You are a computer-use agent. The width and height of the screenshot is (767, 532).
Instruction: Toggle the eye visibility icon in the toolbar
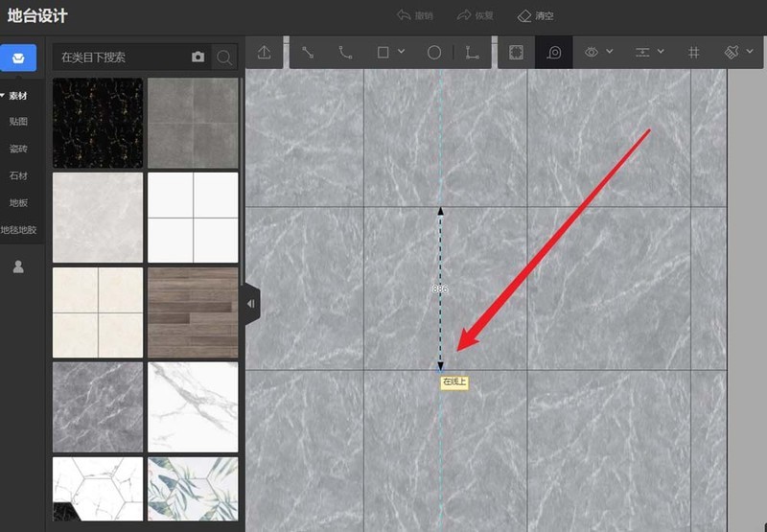click(592, 52)
